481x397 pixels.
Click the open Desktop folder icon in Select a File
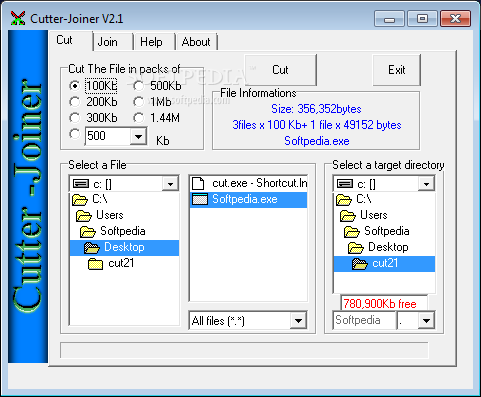click(x=92, y=248)
